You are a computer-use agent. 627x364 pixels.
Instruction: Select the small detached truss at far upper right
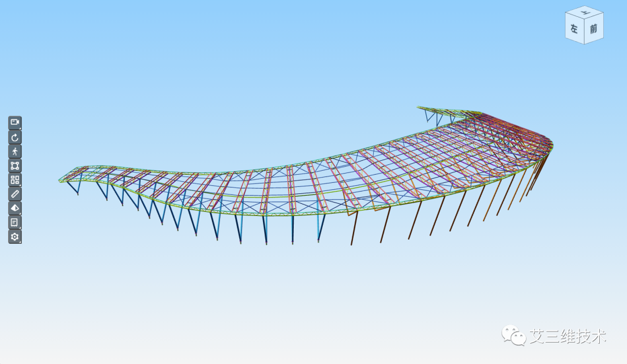(x=444, y=114)
